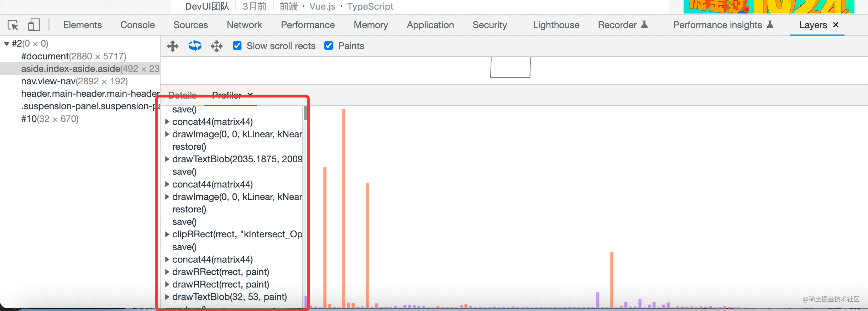Viewport: 868px width, 311px height.
Task: Select the first save() command
Action: (184, 110)
